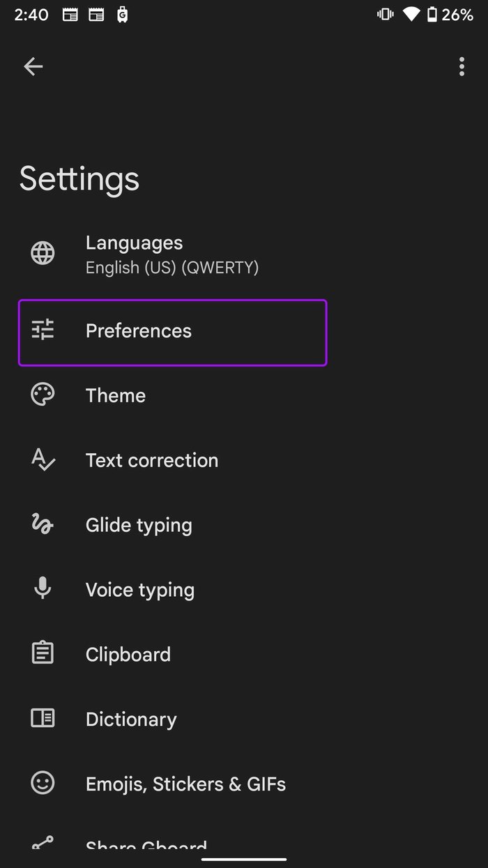
Task: Select the Clipboard icon
Action: tap(42, 653)
